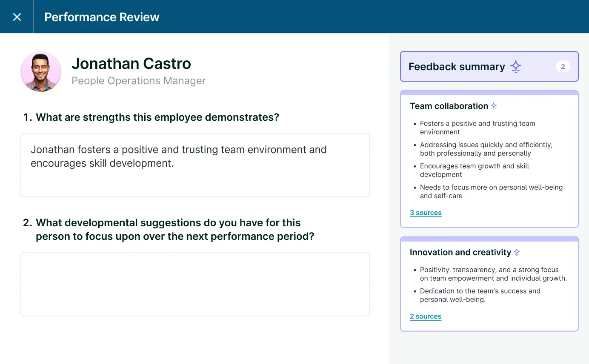
Task: Click the Innovation and creativity card title
Action: (x=460, y=253)
